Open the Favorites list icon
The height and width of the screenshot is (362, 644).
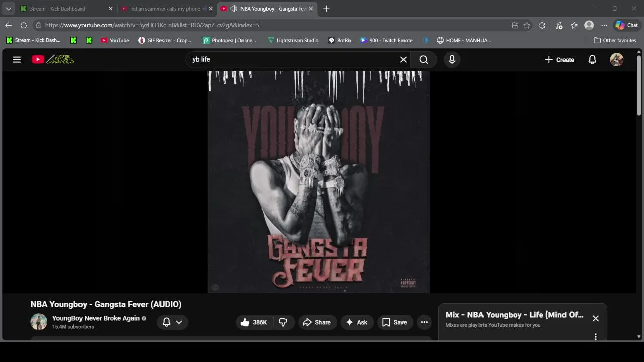(x=574, y=25)
